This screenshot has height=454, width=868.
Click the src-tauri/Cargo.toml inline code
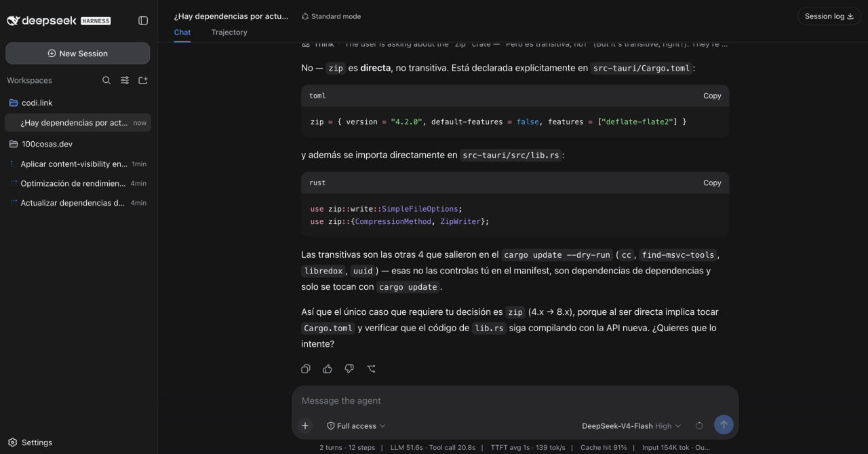tap(641, 69)
